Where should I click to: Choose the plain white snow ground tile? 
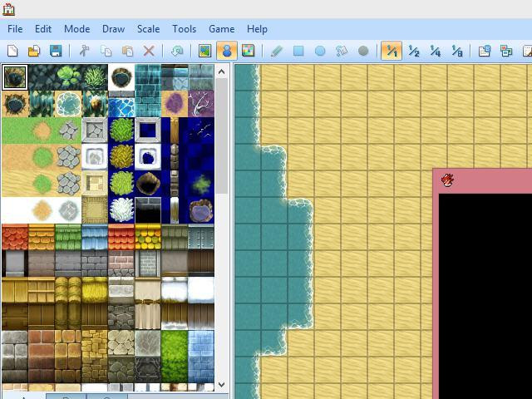point(15,210)
